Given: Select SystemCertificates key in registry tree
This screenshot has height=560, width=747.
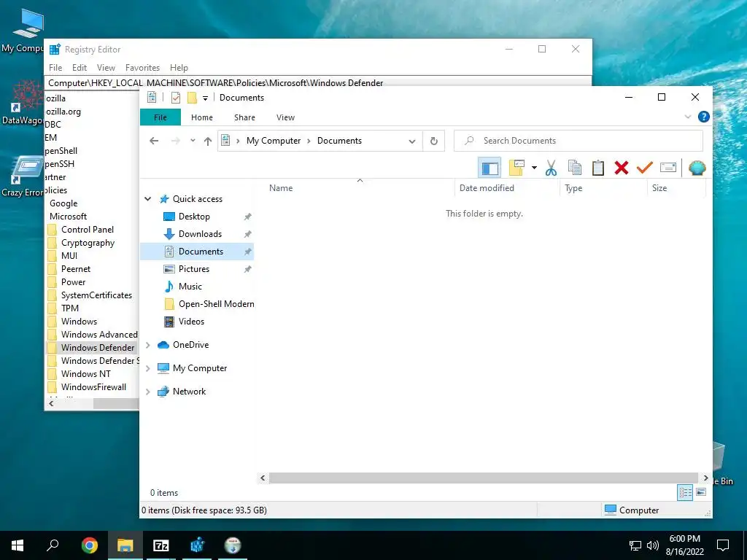Looking at the screenshot, I should (96, 295).
